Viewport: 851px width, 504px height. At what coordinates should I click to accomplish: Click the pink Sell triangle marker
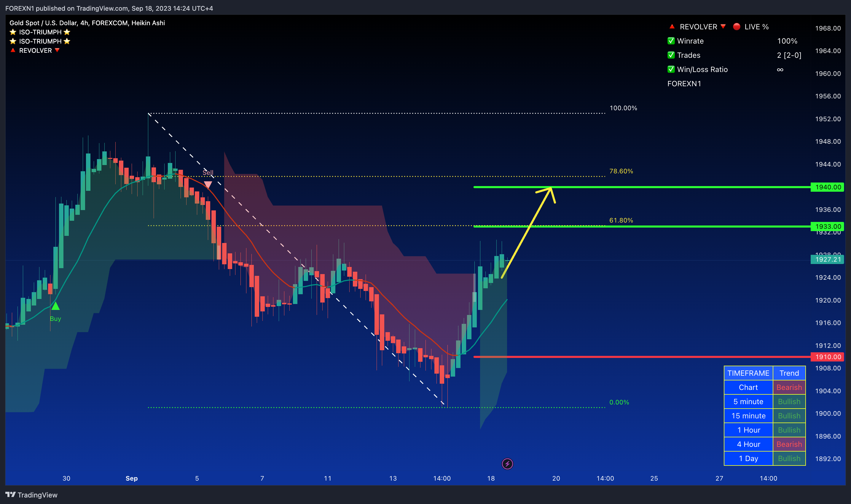tap(208, 185)
